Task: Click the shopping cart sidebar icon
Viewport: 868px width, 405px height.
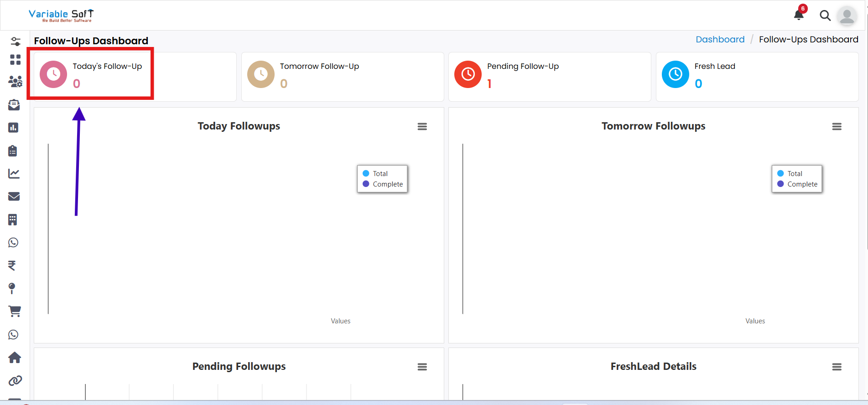Action: (x=15, y=312)
